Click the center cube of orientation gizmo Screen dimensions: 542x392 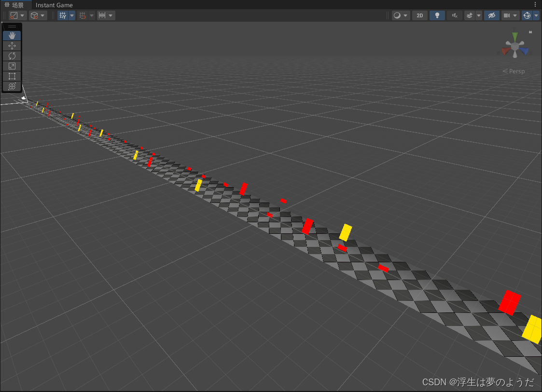[x=515, y=46]
